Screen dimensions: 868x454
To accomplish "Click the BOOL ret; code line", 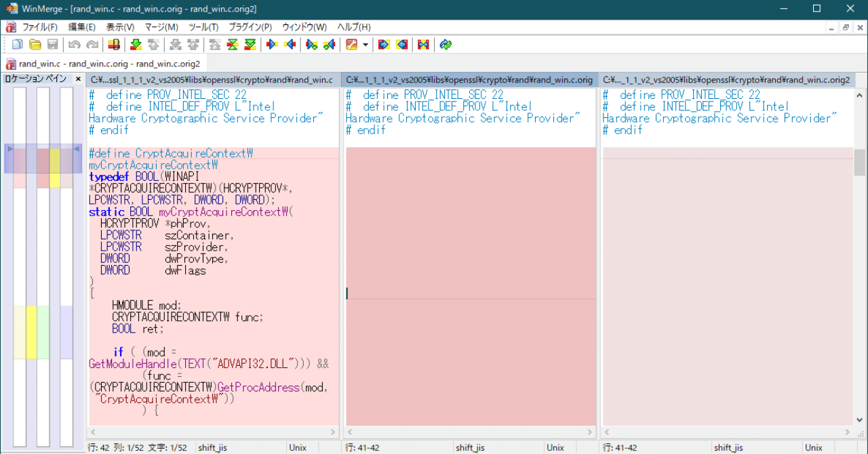I will pyautogui.click(x=138, y=329).
